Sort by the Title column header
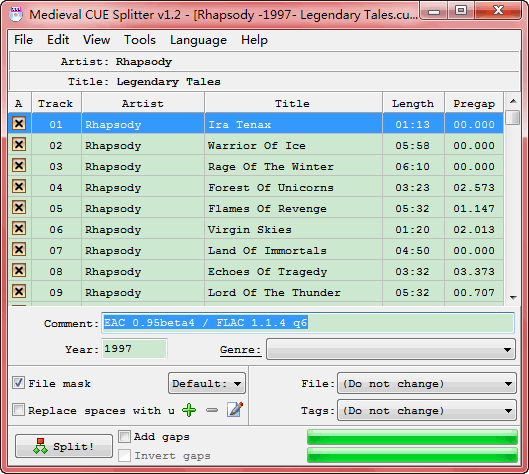 293,103
